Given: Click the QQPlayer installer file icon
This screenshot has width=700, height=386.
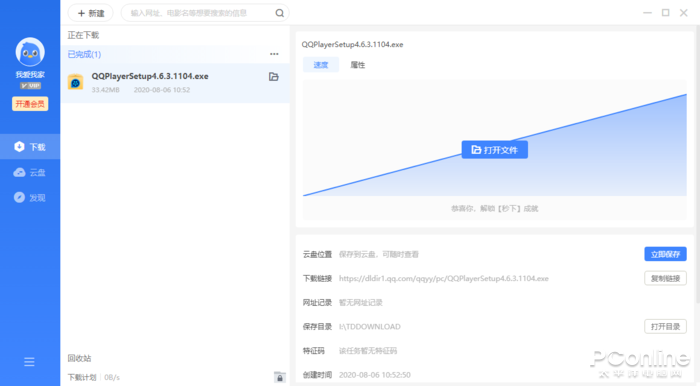Looking at the screenshot, I should (x=75, y=82).
